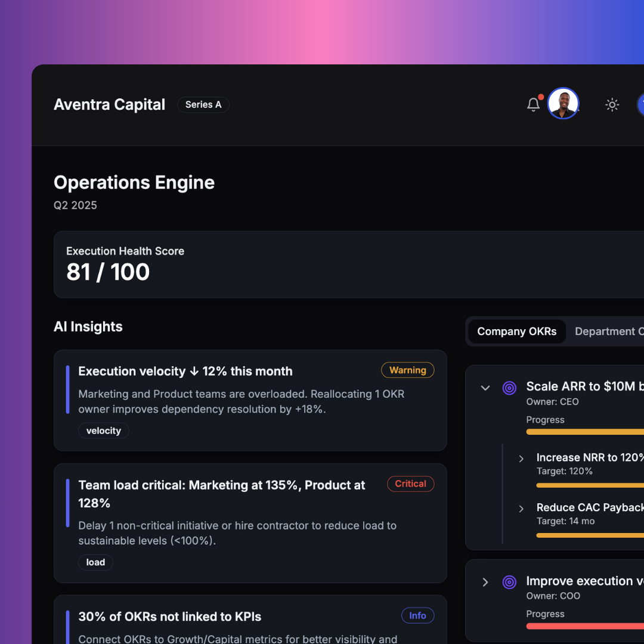
Task: Click the Series A badge
Action: (203, 105)
